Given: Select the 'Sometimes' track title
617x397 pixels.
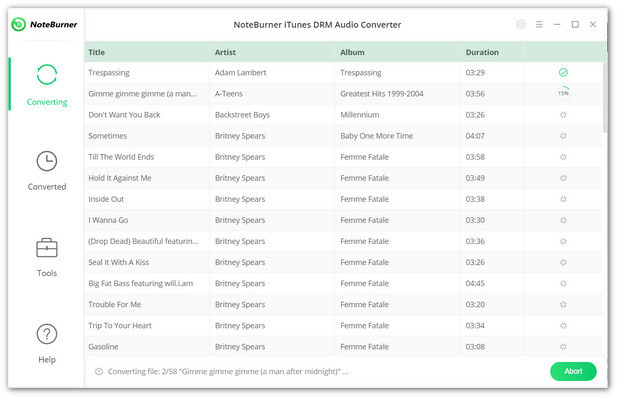Looking at the screenshot, I should pyautogui.click(x=107, y=136).
